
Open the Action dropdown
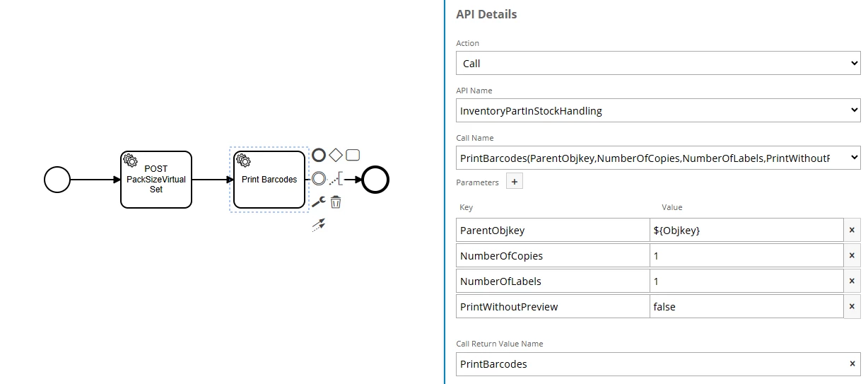pos(657,64)
